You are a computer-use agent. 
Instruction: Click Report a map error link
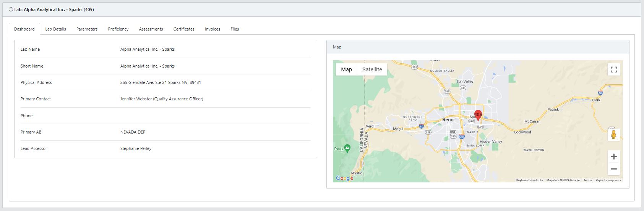click(608, 180)
